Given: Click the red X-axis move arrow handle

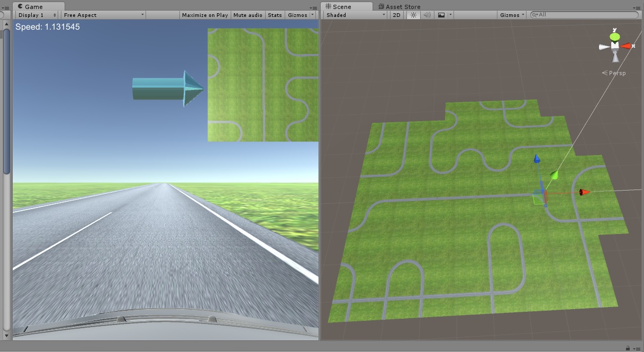Looking at the screenshot, I should pos(584,192).
